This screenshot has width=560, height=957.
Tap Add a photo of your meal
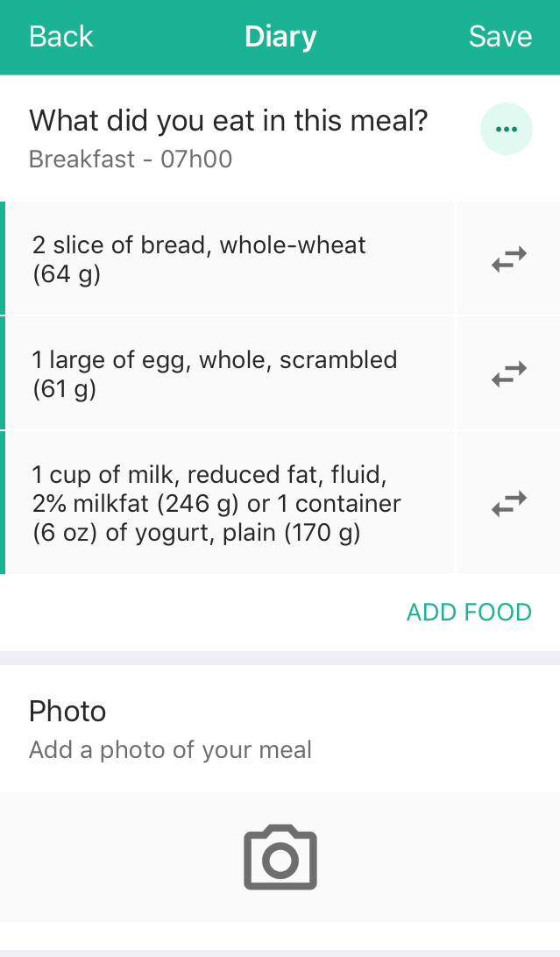click(170, 749)
